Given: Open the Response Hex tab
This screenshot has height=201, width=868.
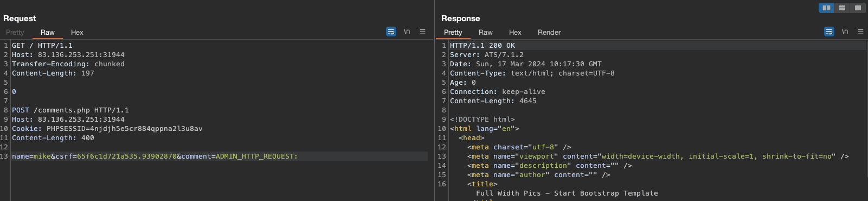Looking at the screenshot, I should point(515,33).
